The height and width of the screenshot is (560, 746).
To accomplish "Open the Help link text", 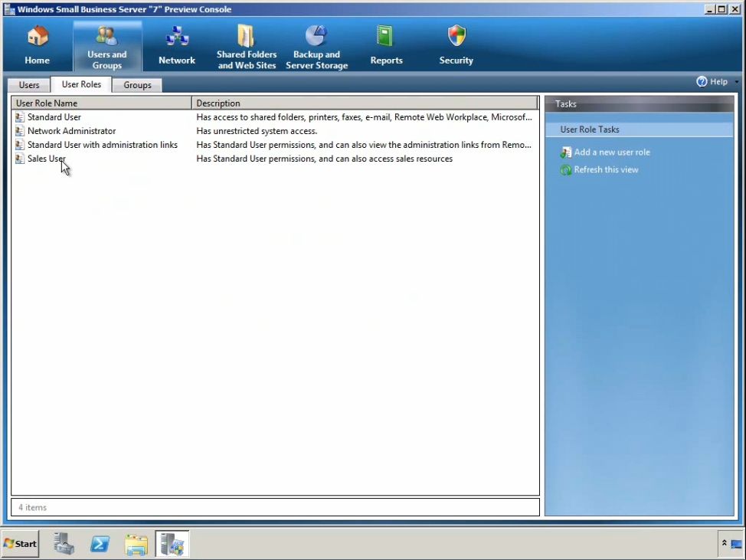I will (718, 82).
